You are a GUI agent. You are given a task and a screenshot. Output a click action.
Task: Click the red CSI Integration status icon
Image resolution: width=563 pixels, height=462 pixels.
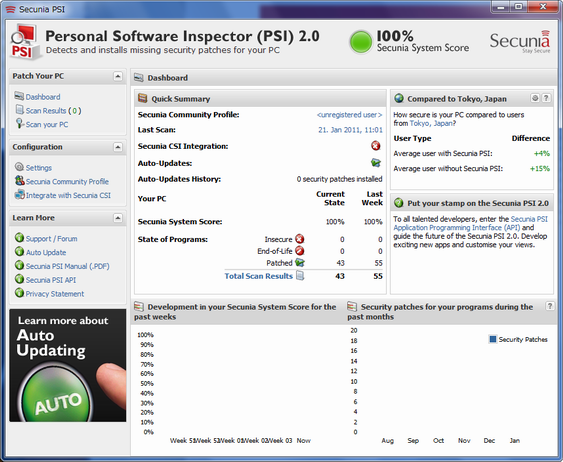pos(376,146)
